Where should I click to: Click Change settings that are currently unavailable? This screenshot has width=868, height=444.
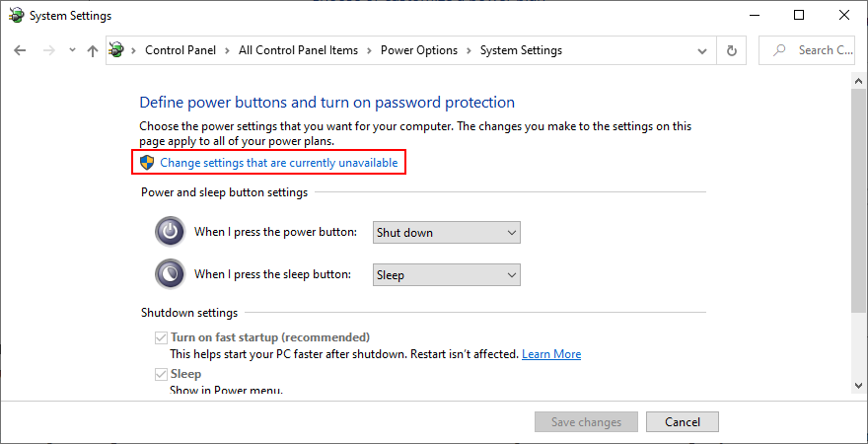279,163
